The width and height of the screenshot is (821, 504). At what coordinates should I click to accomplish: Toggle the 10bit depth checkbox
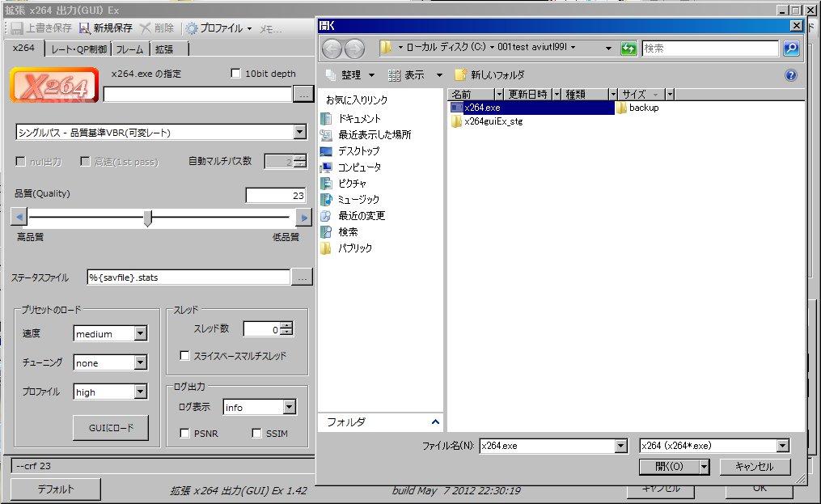pos(235,74)
